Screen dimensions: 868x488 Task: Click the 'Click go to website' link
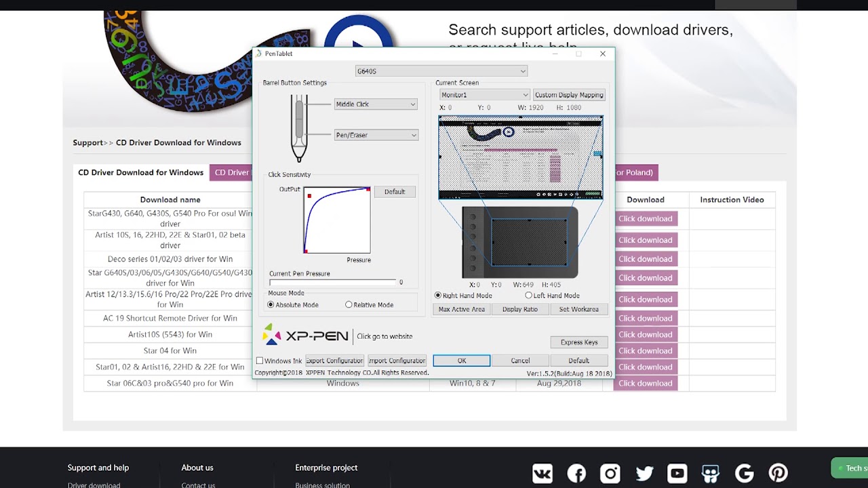(x=384, y=336)
